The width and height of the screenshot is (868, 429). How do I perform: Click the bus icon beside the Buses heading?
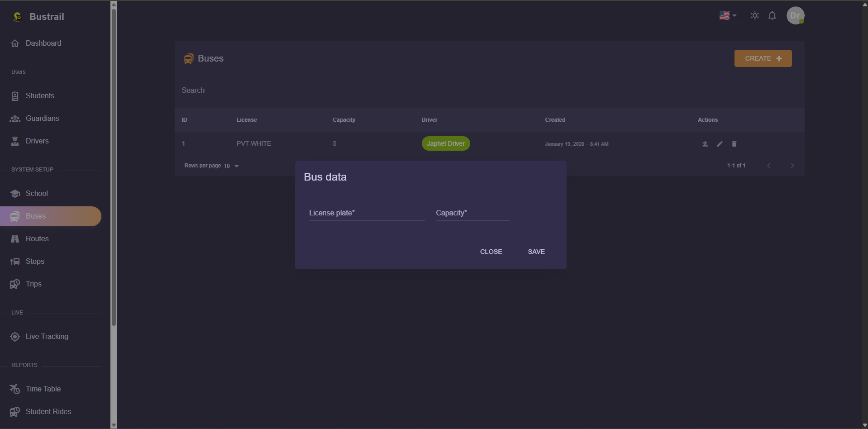click(x=188, y=58)
